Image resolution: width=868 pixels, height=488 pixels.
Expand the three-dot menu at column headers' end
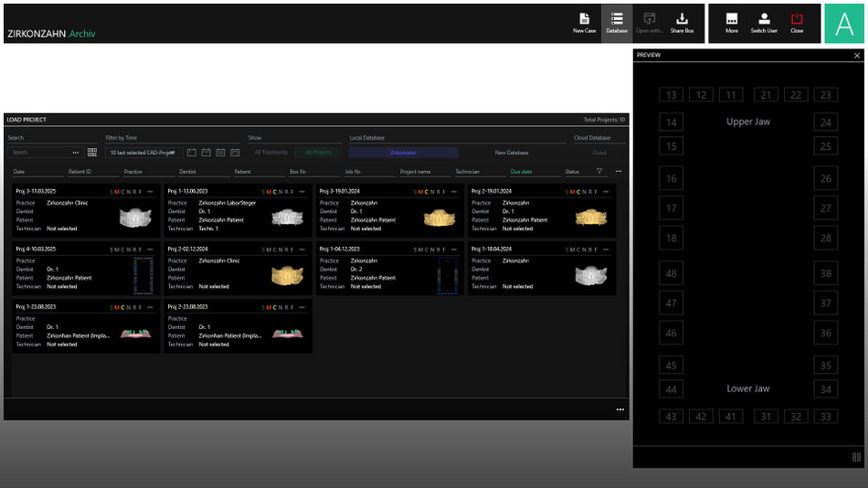[x=619, y=171]
